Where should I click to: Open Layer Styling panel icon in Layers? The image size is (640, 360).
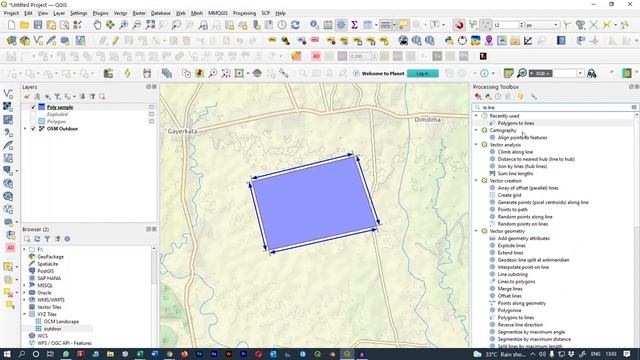coord(27,97)
